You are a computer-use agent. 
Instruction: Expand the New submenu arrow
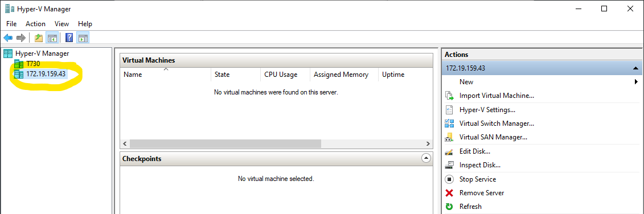pyautogui.click(x=637, y=82)
